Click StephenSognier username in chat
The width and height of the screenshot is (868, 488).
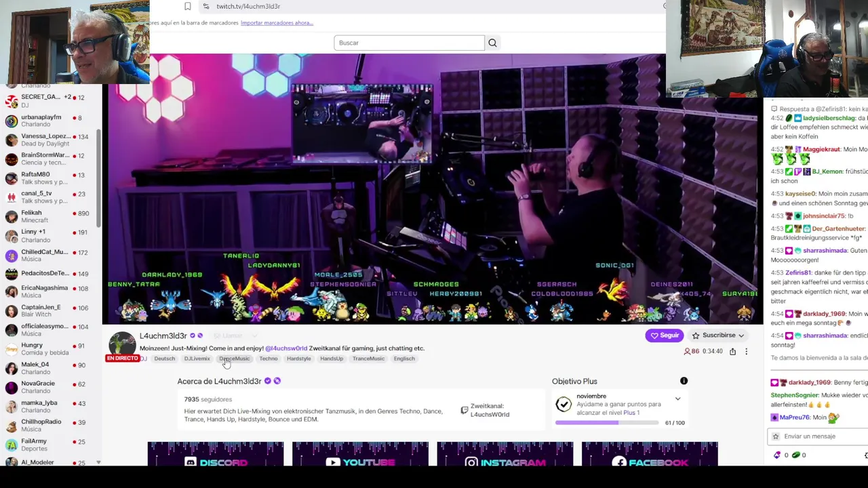click(x=795, y=395)
